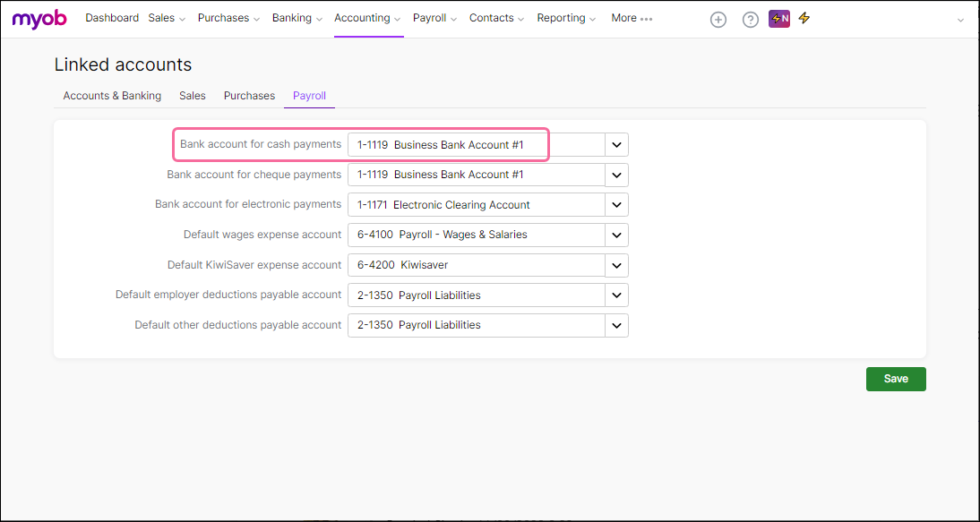The height and width of the screenshot is (522, 980).
Task: Expand the KiwiSaver expense account dropdown
Action: 617,265
